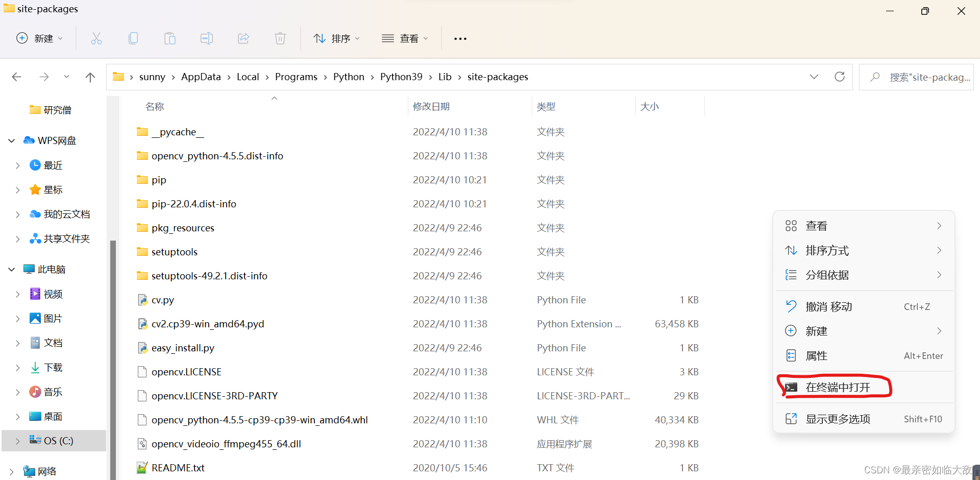This screenshot has width=980, height=480.
Task: Expand the 此电脑 tree item chevron
Action: [11, 269]
